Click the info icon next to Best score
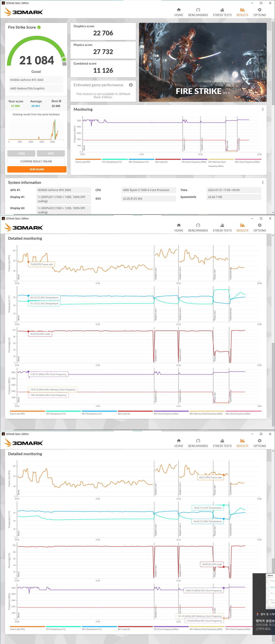Image resolution: width=275 pixels, height=644 pixels. coord(60,101)
